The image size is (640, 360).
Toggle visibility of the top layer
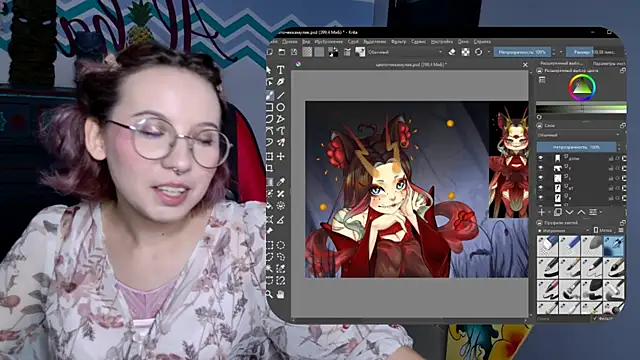click(541, 158)
